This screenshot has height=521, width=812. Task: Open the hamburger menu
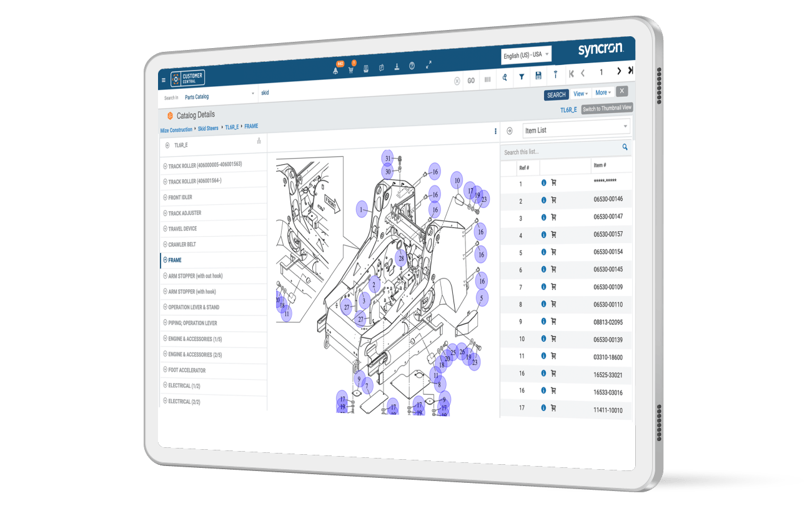pyautogui.click(x=164, y=80)
